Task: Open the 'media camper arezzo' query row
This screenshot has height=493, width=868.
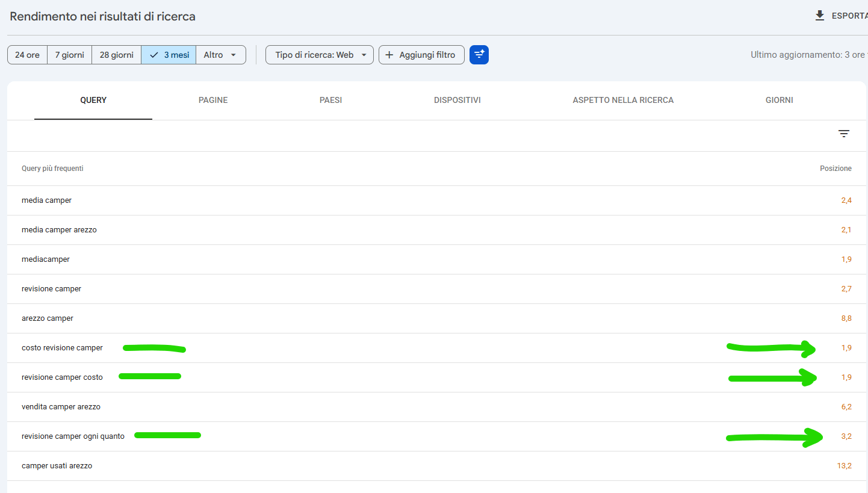Action: [436, 230]
